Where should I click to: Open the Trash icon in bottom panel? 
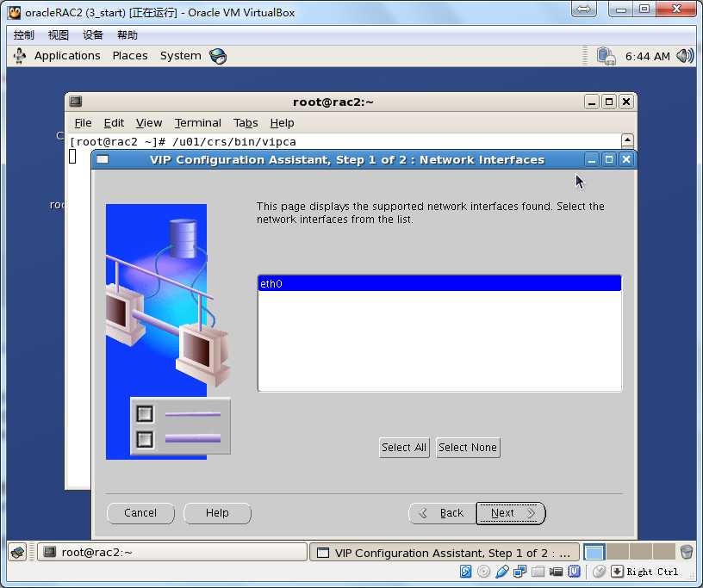pos(687,552)
